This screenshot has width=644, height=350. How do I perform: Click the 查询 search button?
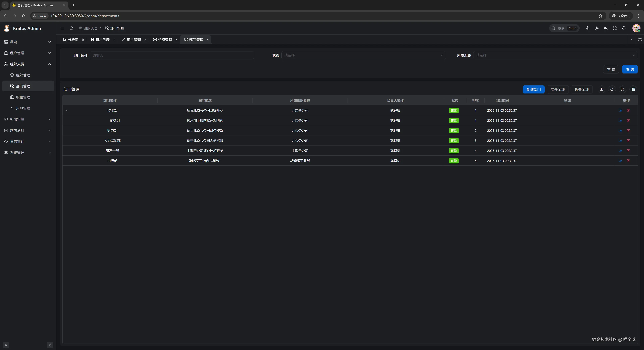click(x=630, y=69)
